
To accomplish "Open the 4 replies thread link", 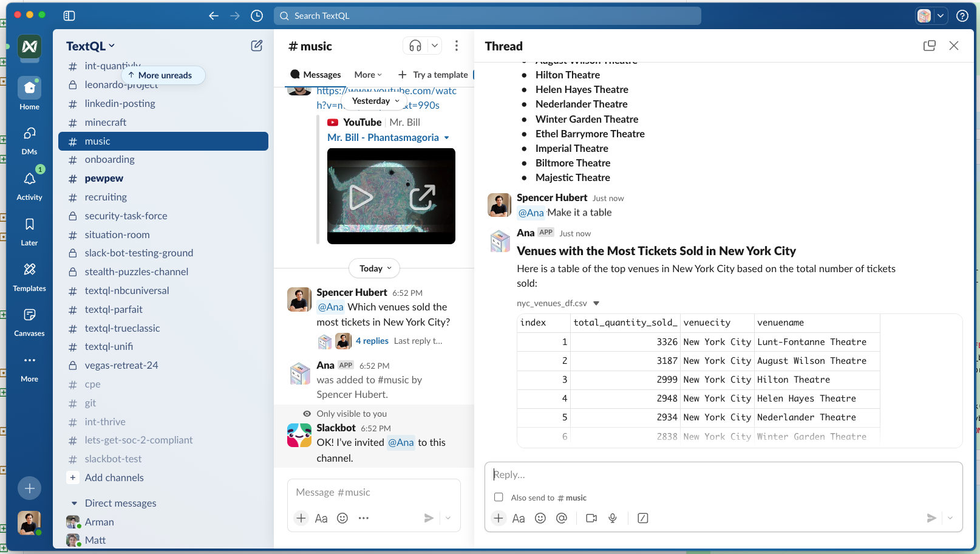I will pyautogui.click(x=372, y=341).
